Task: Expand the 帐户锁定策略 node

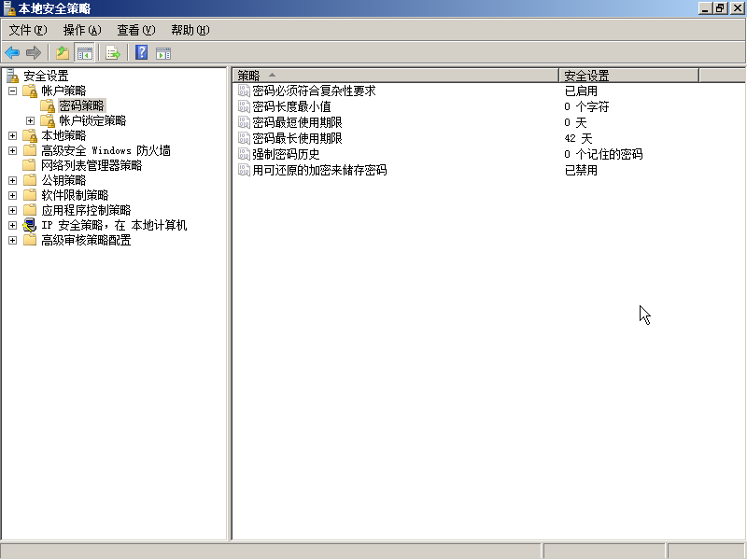Action: (30, 120)
